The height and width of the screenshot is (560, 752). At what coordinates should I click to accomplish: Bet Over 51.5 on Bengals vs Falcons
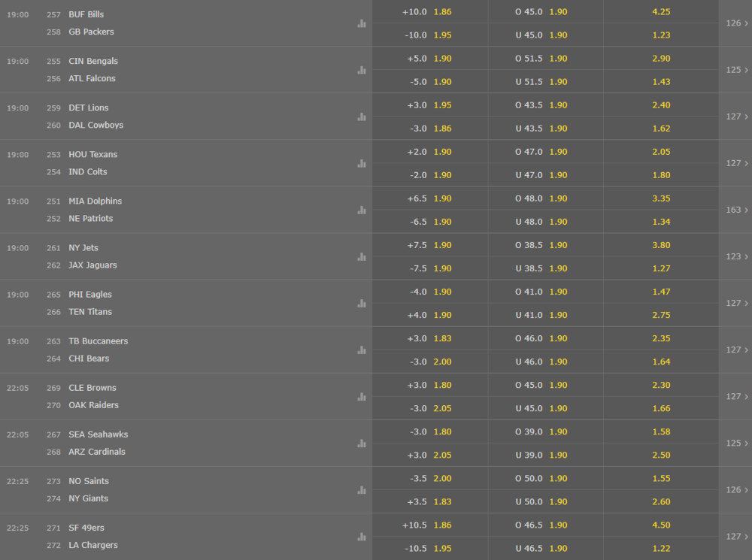click(x=545, y=59)
